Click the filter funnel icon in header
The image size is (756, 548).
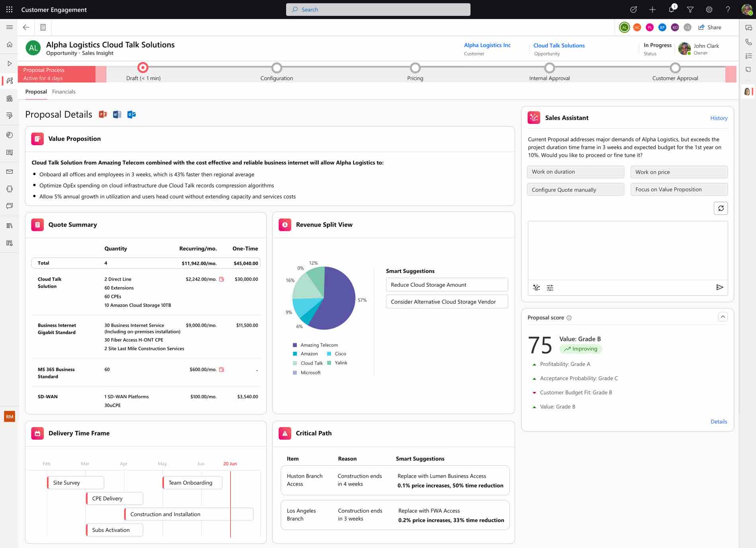pyautogui.click(x=690, y=10)
